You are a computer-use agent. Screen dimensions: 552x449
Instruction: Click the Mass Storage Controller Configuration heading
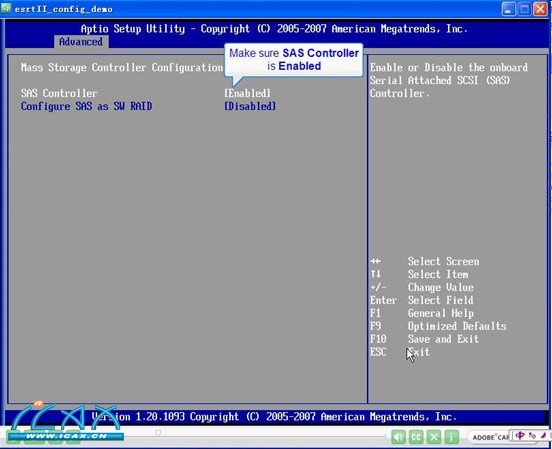121,67
